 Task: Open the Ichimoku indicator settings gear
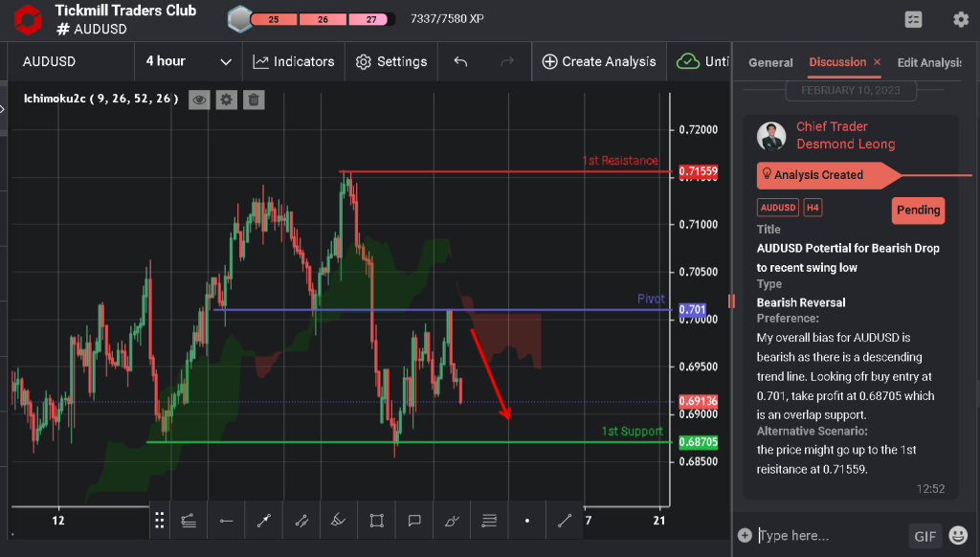[226, 100]
